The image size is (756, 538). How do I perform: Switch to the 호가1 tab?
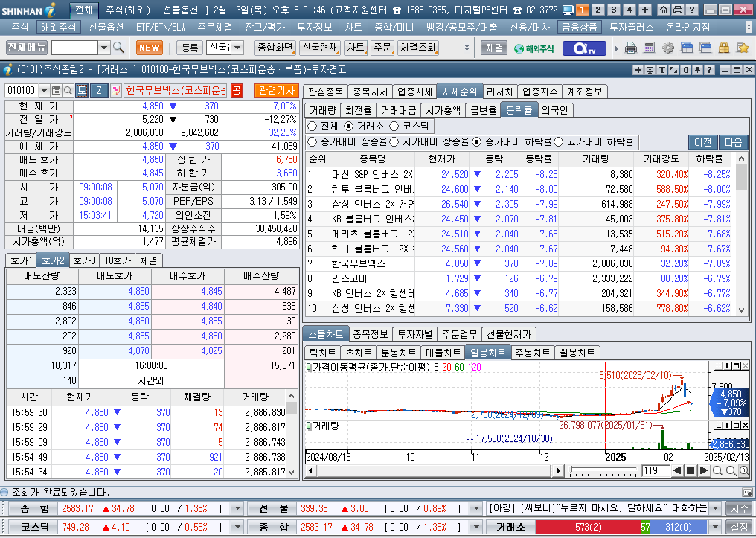(x=22, y=260)
